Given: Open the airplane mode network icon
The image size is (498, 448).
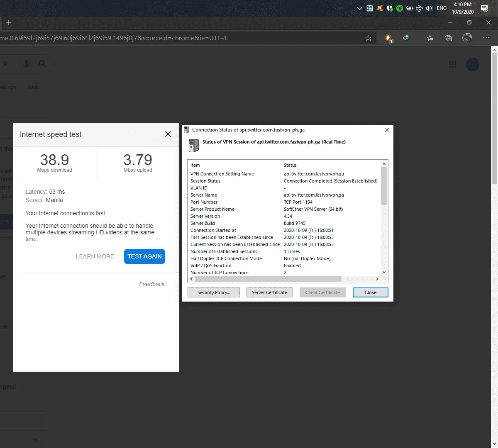Looking at the screenshot, I should point(420,8).
